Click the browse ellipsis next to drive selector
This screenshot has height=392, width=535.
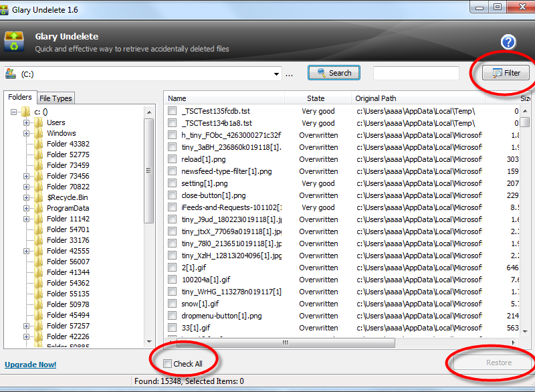[x=289, y=74]
